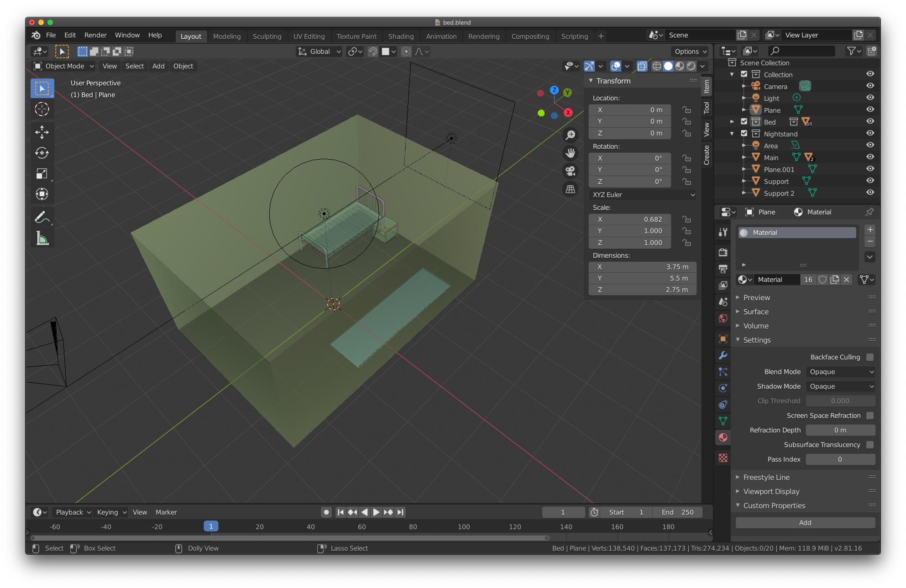Click Add in Custom Properties section
This screenshot has width=906, height=588.
coord(804,522)
